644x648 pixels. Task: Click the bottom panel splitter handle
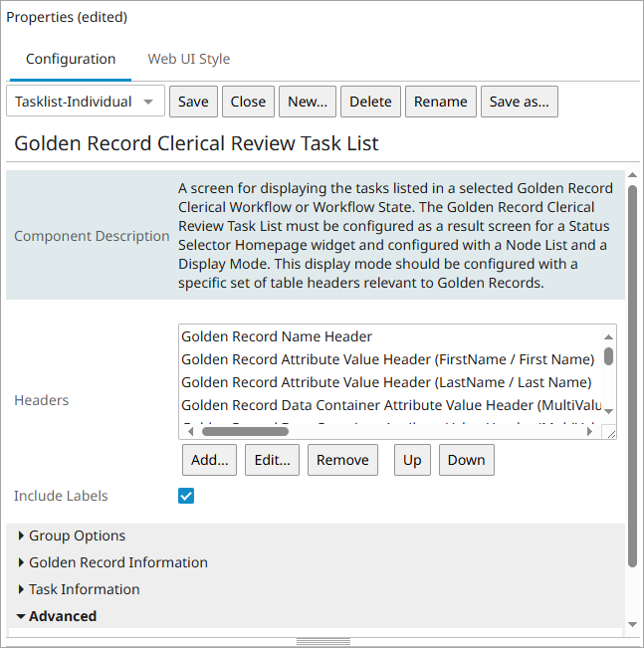click(323, 642)
